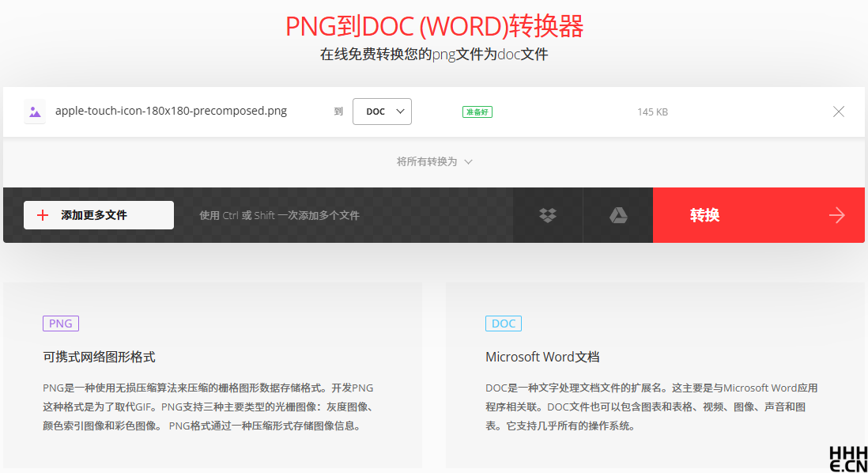Click the green 准备好 status badge
This screenshot has width=868, height=473.
[477, 112]
